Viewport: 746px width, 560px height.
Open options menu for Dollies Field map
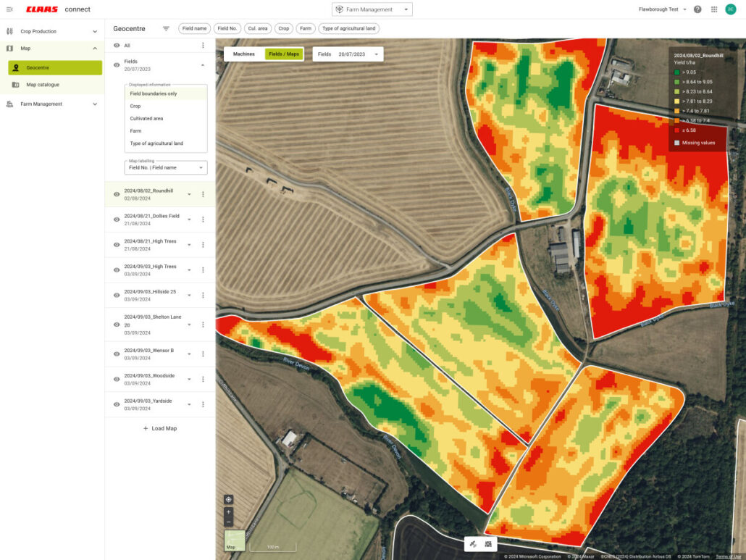203,220
